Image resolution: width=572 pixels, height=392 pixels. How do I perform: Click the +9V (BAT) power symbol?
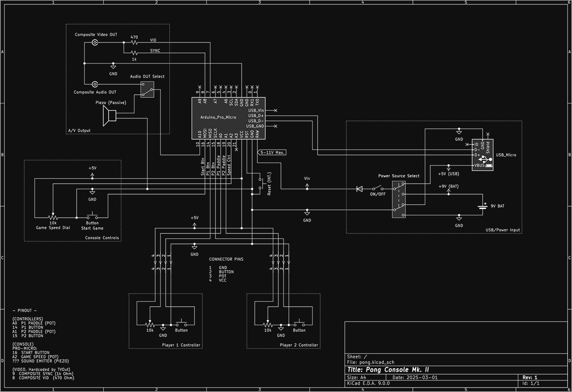[448, 192]
